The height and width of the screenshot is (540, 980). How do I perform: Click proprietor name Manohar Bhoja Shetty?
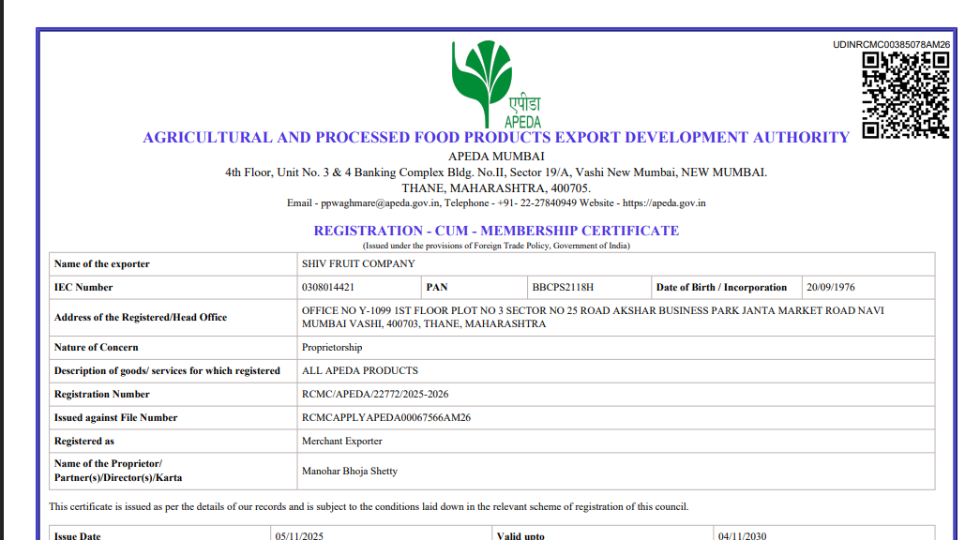(x=350, y=472)
